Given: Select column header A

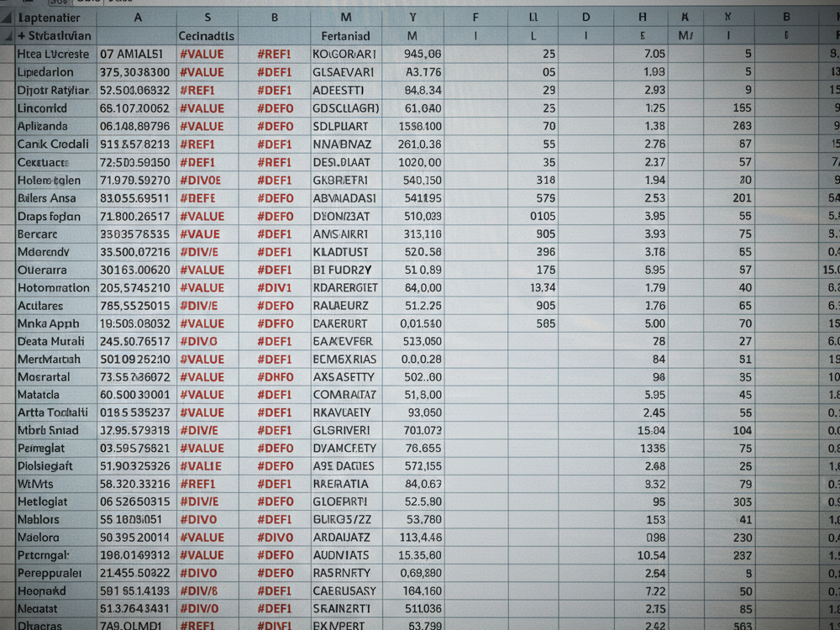Looking at the screenshot, I should pyautogui.click(x=138, y=18).
